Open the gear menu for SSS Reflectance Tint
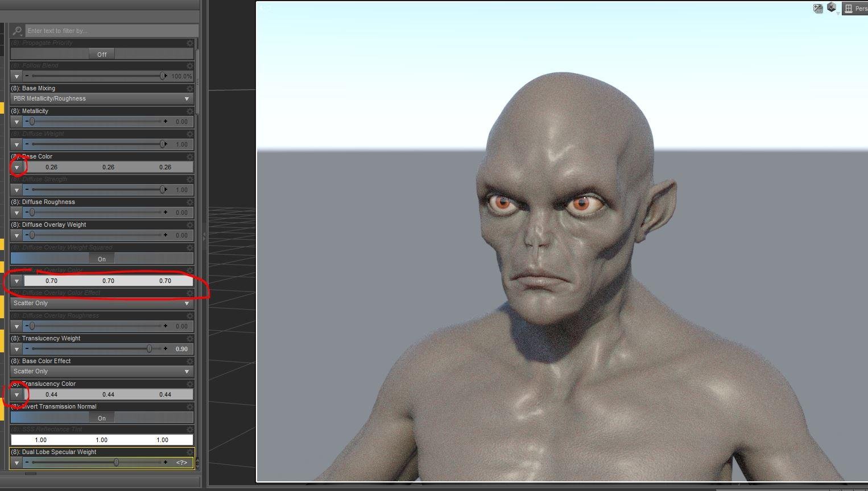The width and height of the screenshot is (868, 491). (x=190, y=430)
